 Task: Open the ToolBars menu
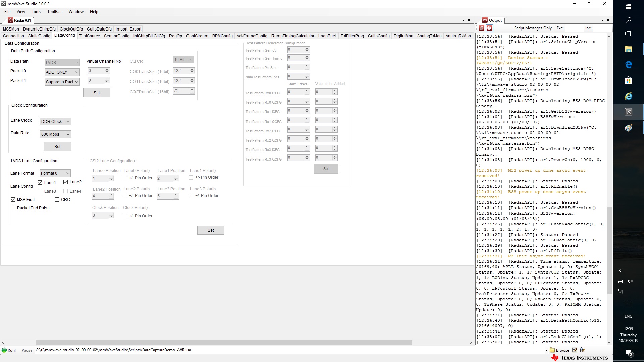pos(55,12)
